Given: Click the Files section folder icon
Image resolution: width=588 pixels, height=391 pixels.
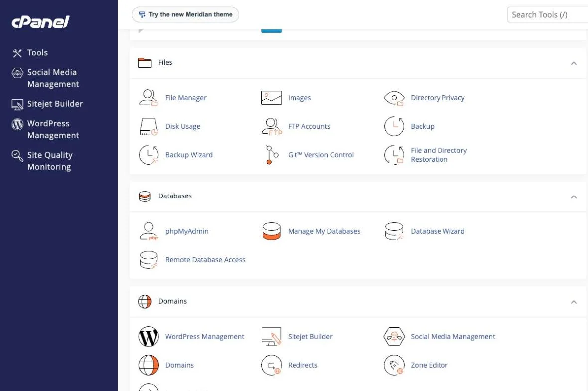Looking at the screenshot, I should 145,63.
